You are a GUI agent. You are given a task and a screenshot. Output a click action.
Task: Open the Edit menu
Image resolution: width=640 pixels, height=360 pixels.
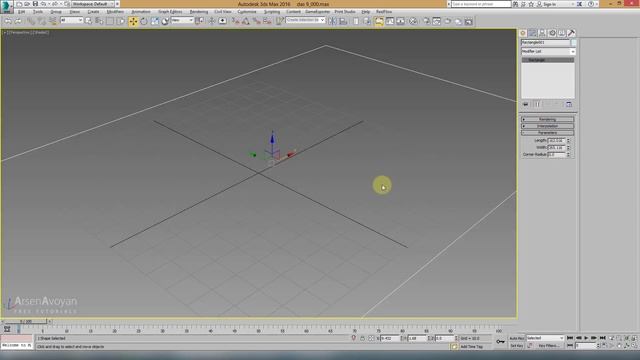click(x=22, y=12)
